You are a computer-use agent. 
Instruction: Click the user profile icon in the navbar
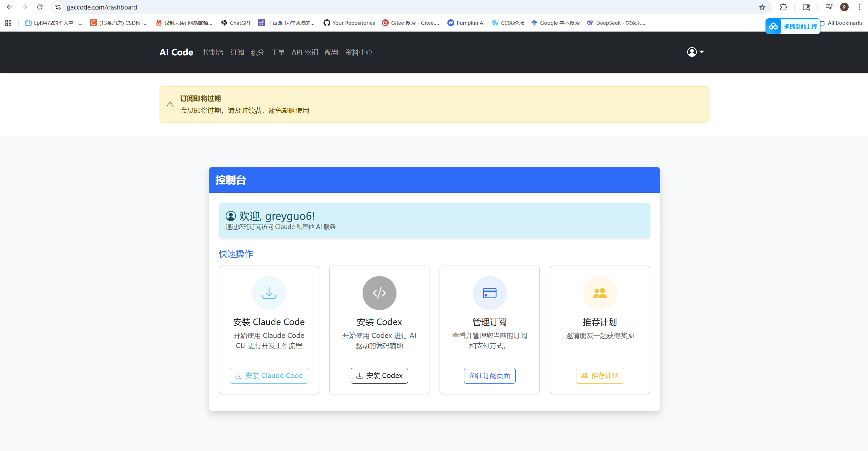691,52
